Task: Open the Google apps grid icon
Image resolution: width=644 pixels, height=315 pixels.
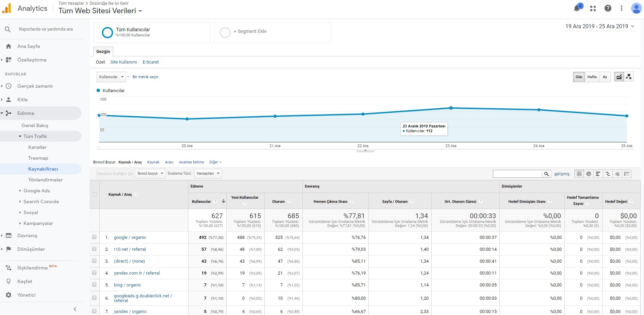Action: pyautogui.click(x=593, y=8)
